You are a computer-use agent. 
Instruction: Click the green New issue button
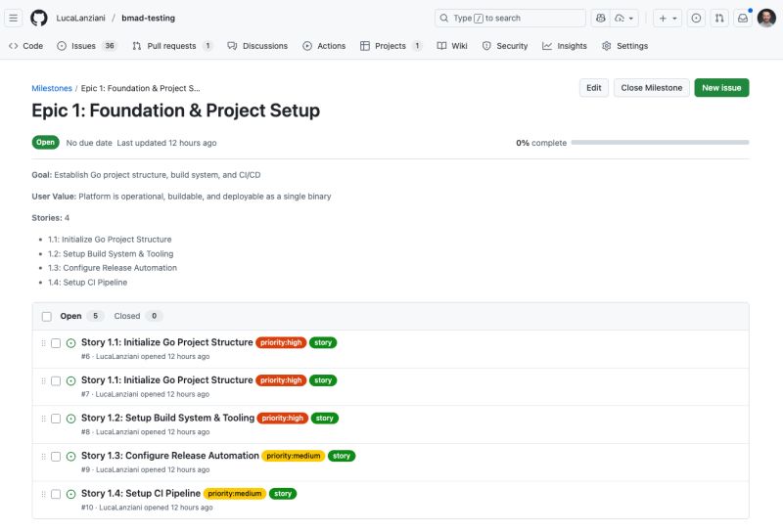point(721,88)
